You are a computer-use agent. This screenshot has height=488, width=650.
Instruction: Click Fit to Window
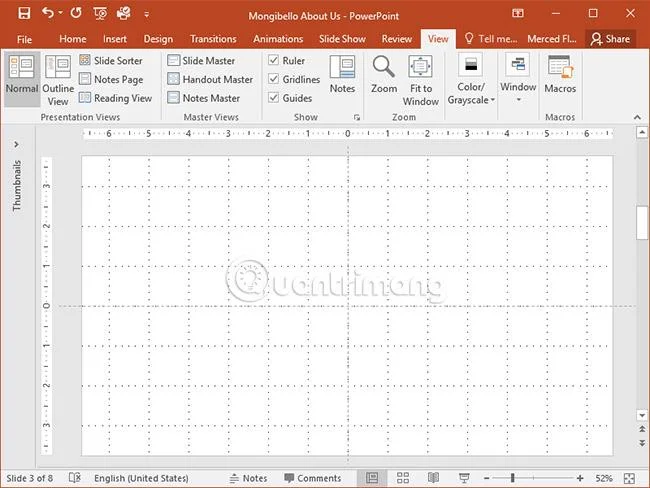tap(421, 80)
